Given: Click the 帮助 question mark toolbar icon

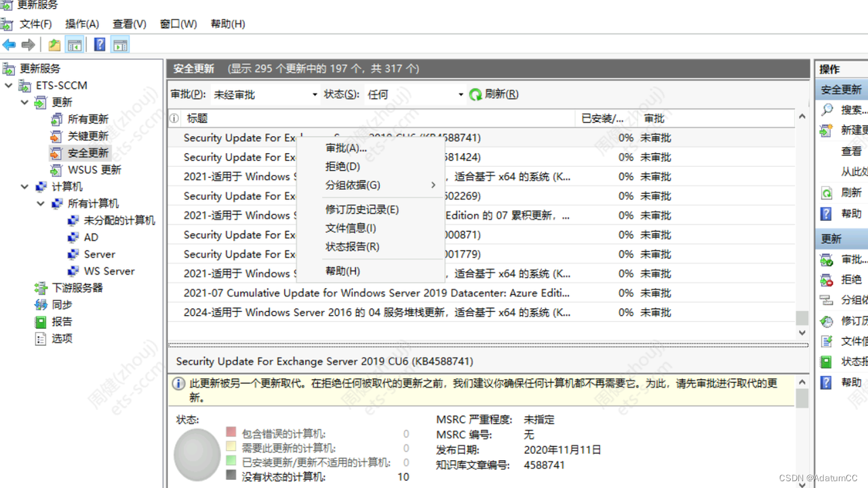Looking at the screenshot, I should click(99, 45).
